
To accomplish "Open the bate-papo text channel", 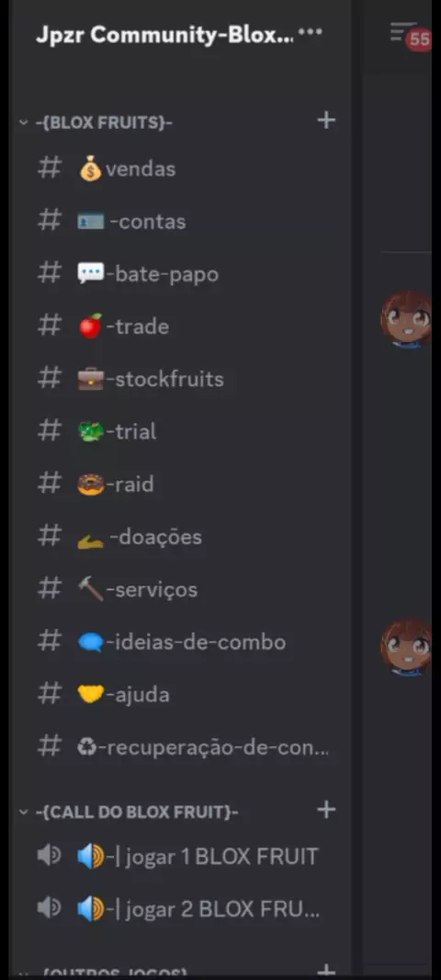I will click(181, 274).
